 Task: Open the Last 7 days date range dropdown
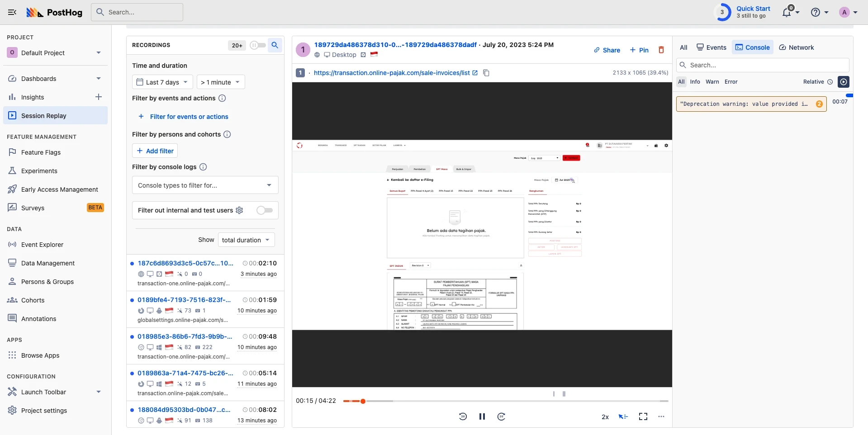pos(163,82)
